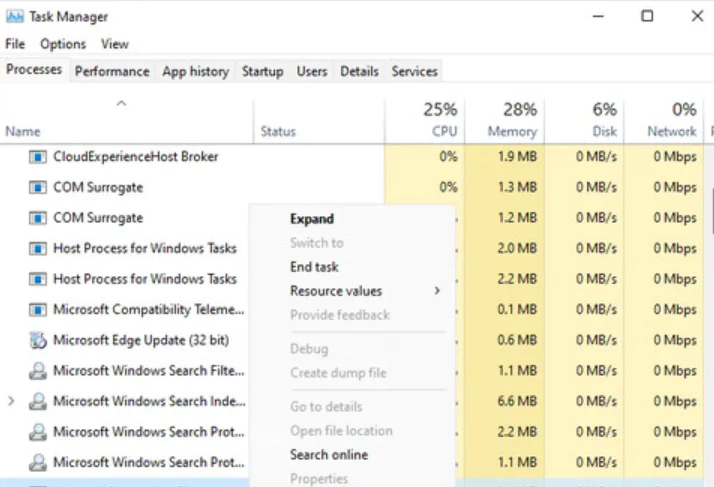Switch to the Startup tab

pyautogui.click(x=263, y=71)
